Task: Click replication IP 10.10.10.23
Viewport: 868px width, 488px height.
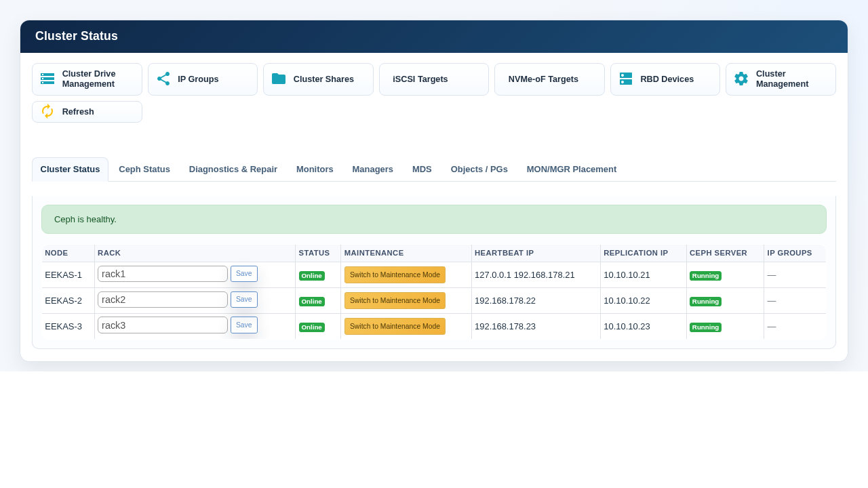Action: 627,327
